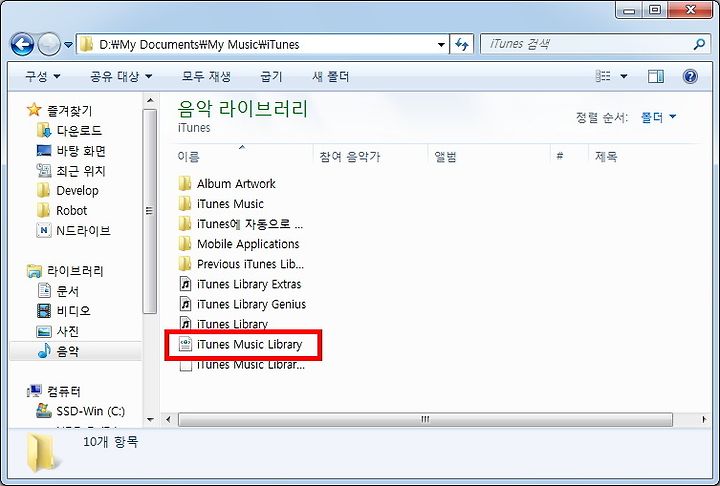Click the horizontal scrollbar thumb of the file list
This screenshot has width=720, height=486.
pos(425,419)
